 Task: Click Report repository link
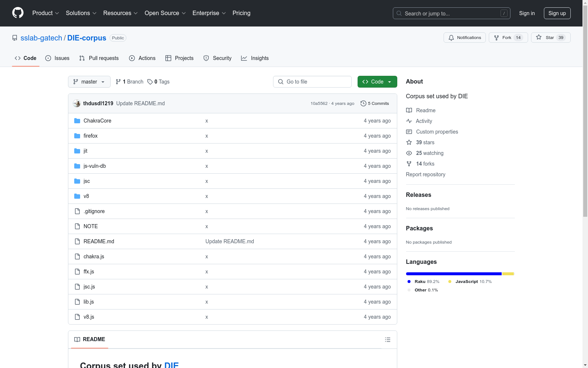tap(426, 174)
